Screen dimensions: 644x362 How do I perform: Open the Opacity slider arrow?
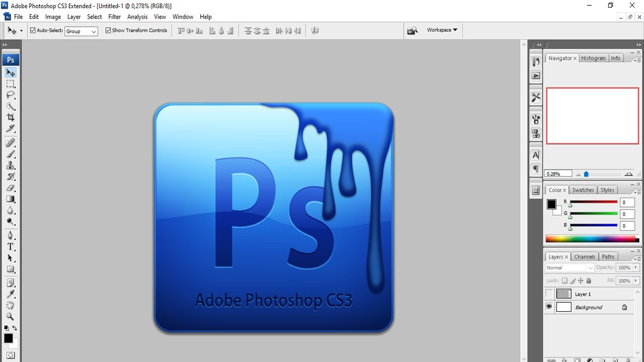coord(636,267)
